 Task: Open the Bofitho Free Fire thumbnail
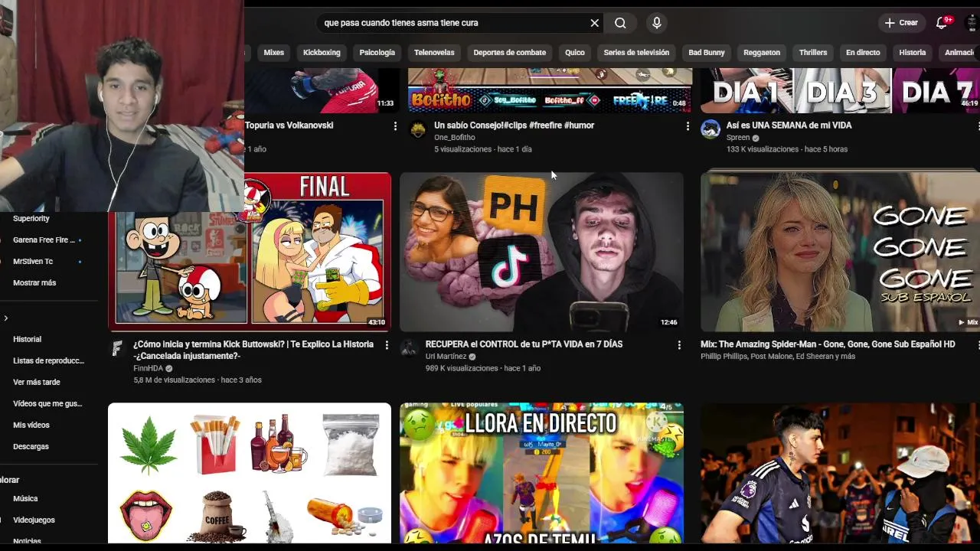coord(550,90)
